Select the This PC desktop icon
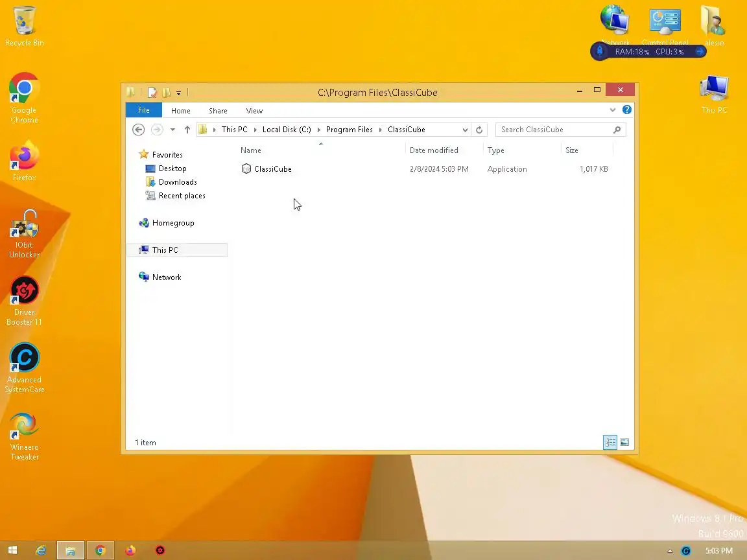This screenshot has width=747, height=560. click(714, 94)
